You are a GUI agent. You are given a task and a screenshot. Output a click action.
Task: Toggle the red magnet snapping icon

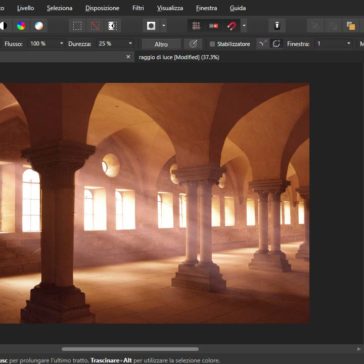coord(231,26)
